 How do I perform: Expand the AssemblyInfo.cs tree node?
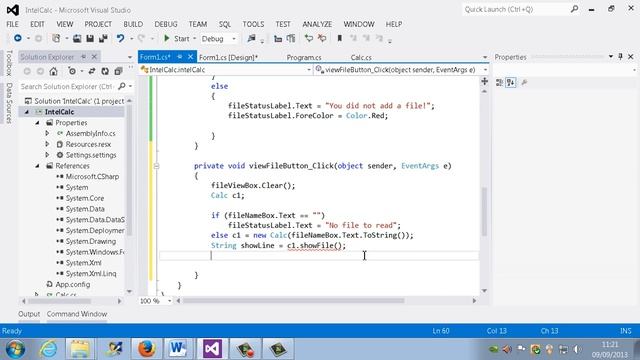point(47,133)
